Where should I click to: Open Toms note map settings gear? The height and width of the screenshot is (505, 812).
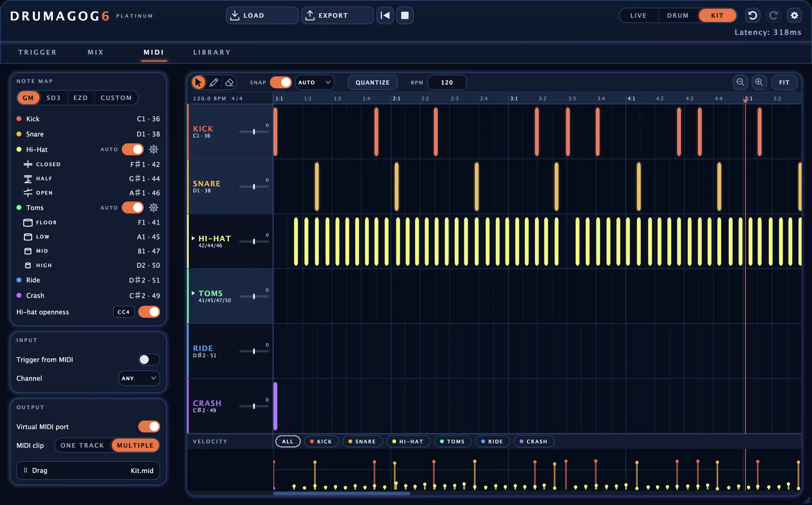click(x=153, y=208)
